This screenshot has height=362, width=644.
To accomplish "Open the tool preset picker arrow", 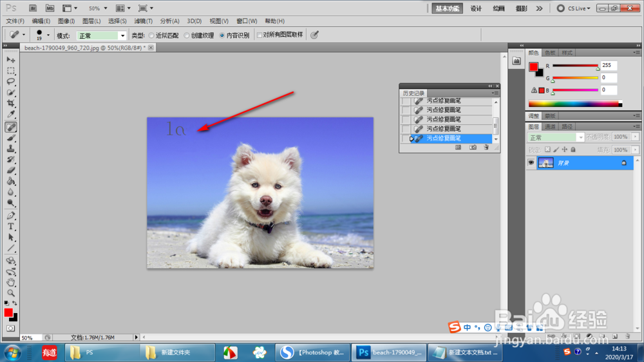I will [24, 35].
